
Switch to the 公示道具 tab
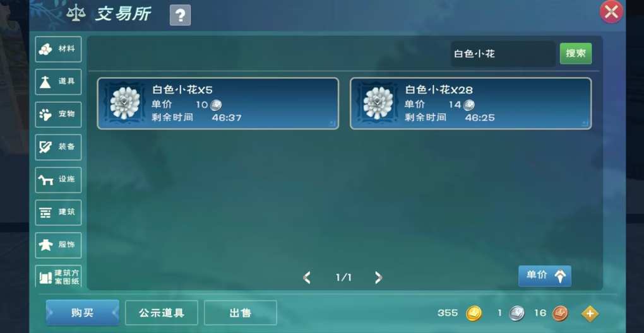point(162,313)
